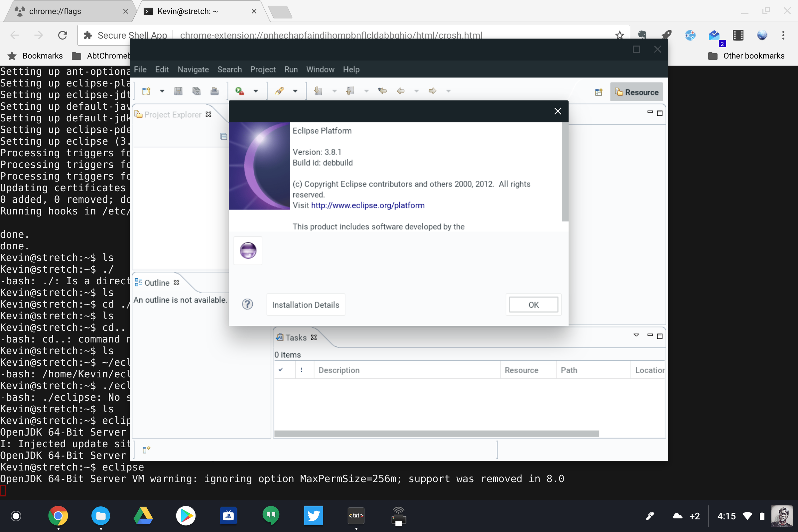
Task: Open the Run menu
Action: pyautogui.click(x=291, y=69)
